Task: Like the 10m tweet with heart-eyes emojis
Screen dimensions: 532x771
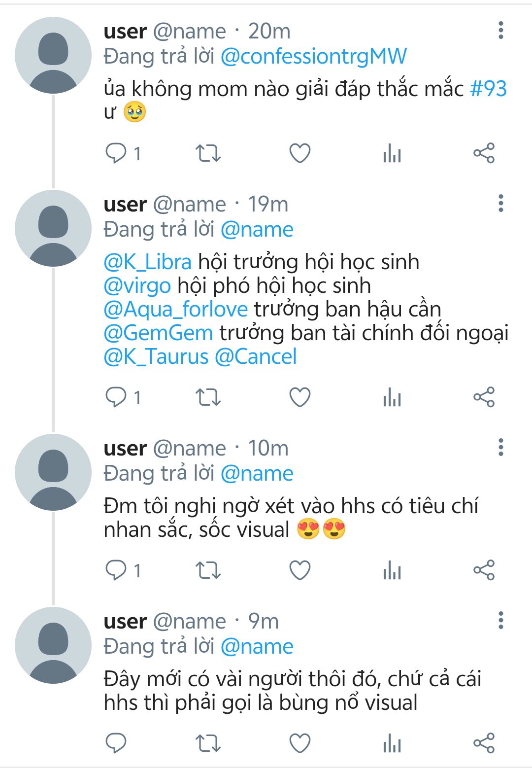Action: tap(299, 570)
